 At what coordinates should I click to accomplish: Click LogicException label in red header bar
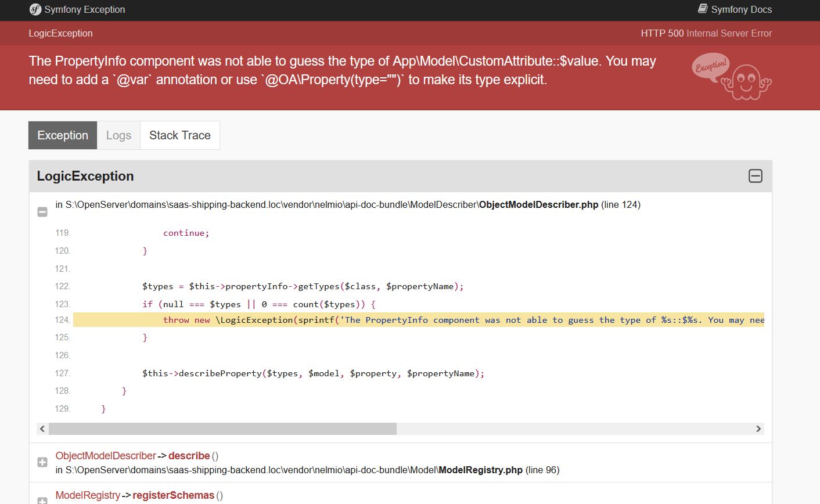click(60, 33)
